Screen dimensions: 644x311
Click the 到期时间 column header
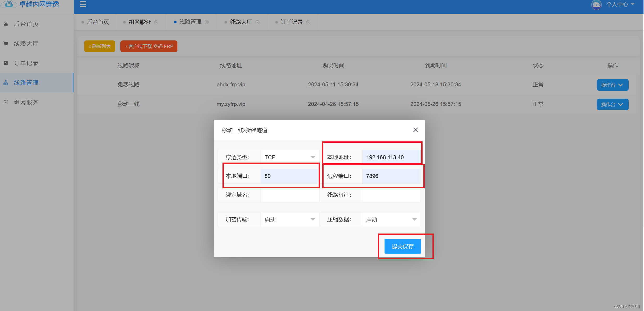point(436,65)
